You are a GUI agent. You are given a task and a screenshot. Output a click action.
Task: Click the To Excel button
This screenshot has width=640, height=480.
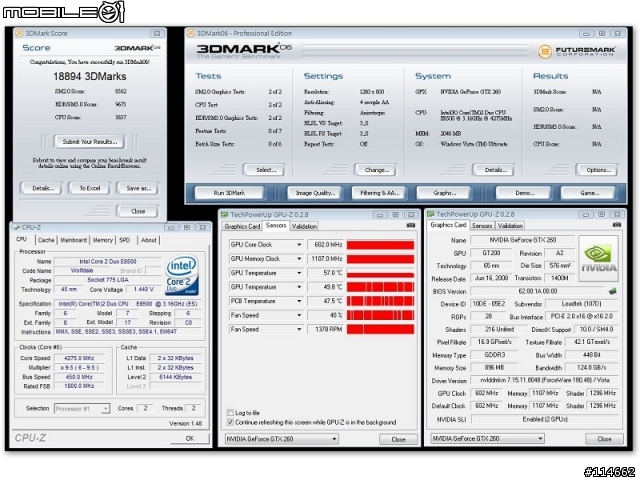click(89, 189)
